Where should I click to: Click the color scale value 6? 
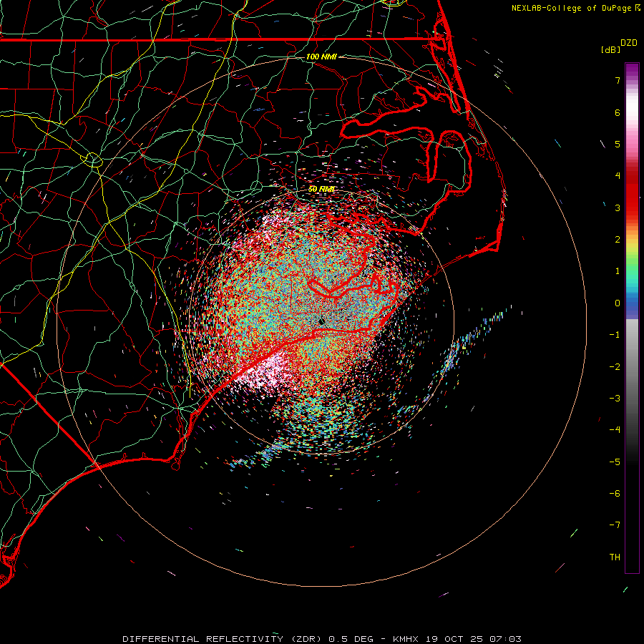(618, 112)
